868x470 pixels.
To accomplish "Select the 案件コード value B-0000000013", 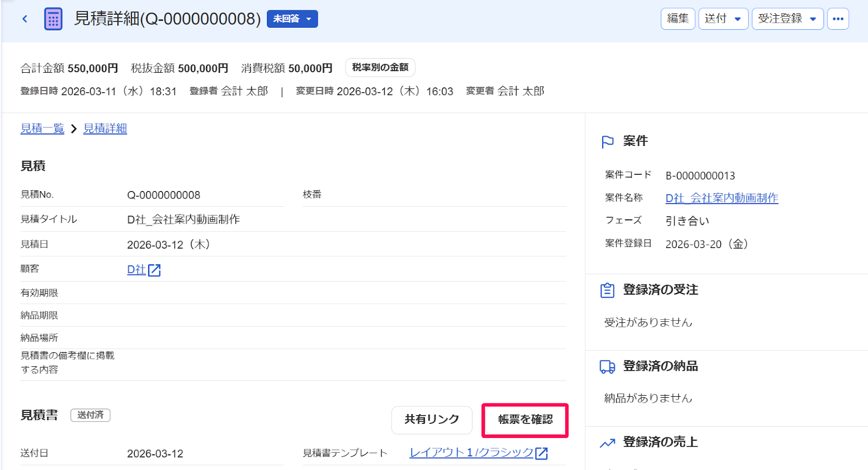I will click(x=700, y=176).
